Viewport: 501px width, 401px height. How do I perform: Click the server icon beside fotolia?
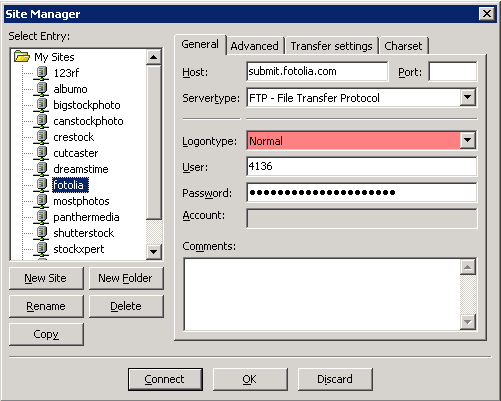click(x=41, y=185)
